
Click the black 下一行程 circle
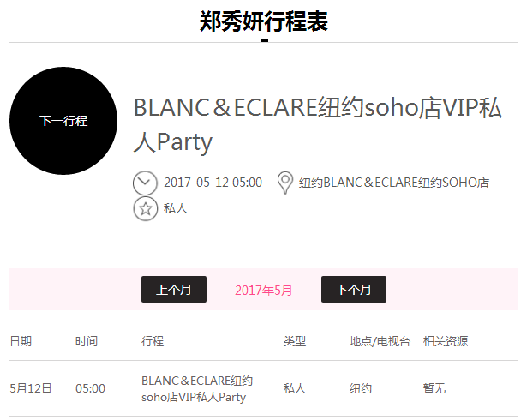[63, 121]
